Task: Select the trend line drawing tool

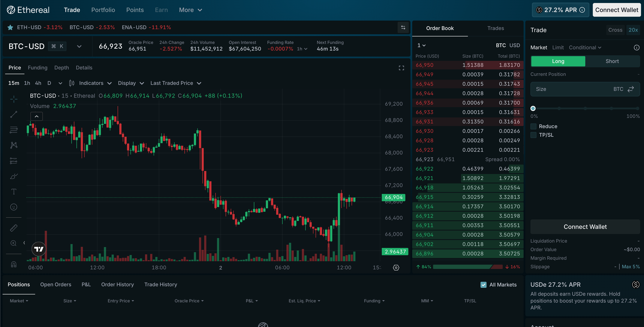Action: click(14, 114)
